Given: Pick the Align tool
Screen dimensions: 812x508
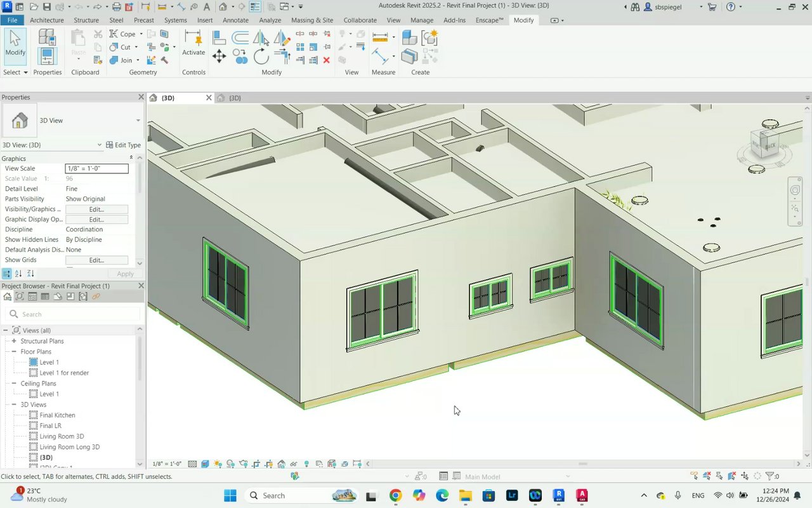Looking at the screenshot, I should [219, 38].
